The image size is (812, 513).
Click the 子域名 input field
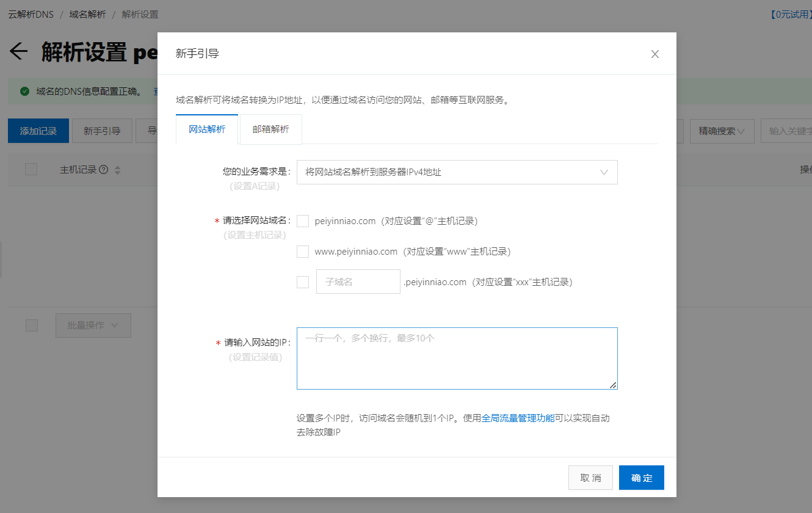(x=358, y=282)
